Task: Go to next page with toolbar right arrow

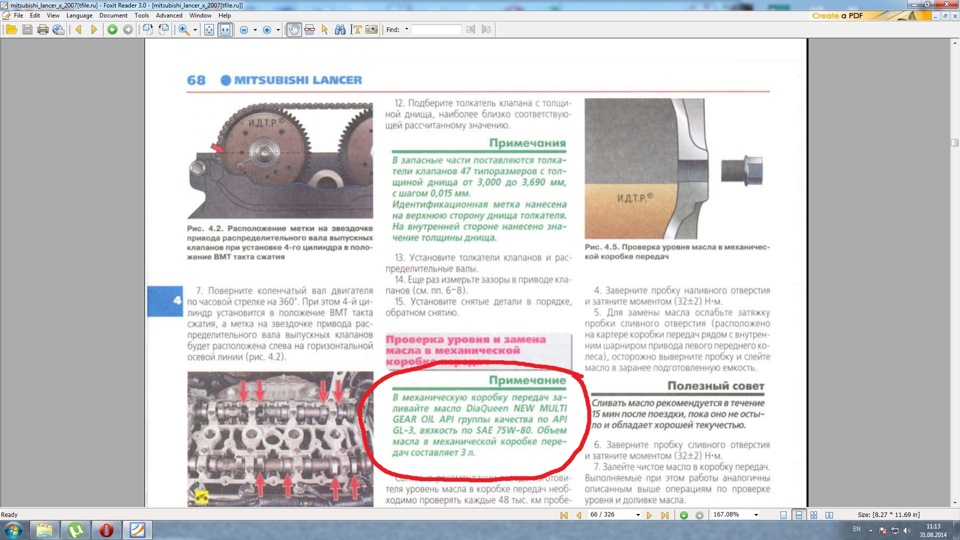Action: (94, 29)
